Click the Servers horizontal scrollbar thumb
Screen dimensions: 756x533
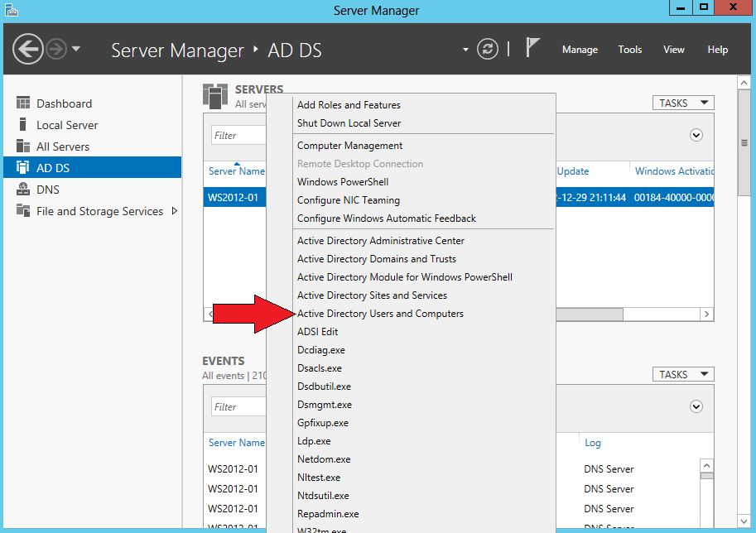pos(590,315)
